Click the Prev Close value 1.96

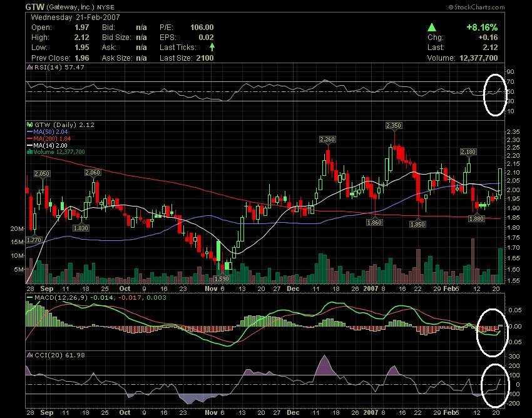click(x=81, y=58)
